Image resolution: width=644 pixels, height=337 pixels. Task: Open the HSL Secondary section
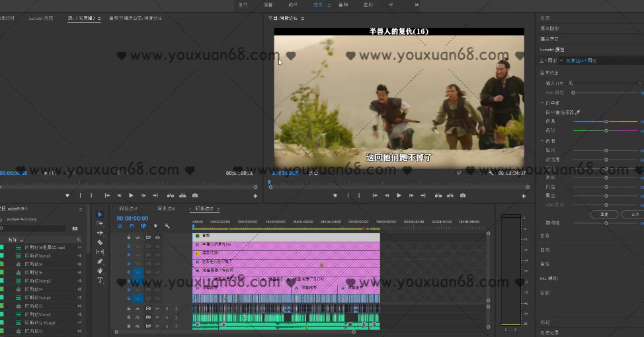[548, 279]
